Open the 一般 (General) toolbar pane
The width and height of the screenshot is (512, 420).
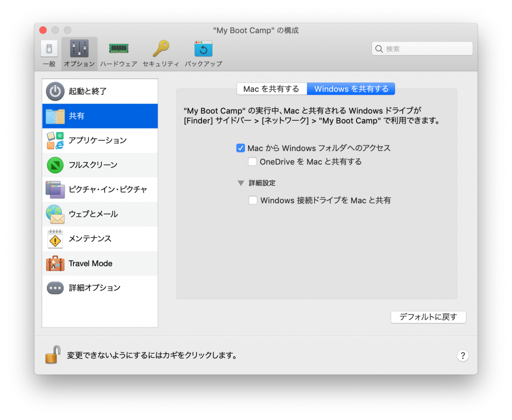49,53
